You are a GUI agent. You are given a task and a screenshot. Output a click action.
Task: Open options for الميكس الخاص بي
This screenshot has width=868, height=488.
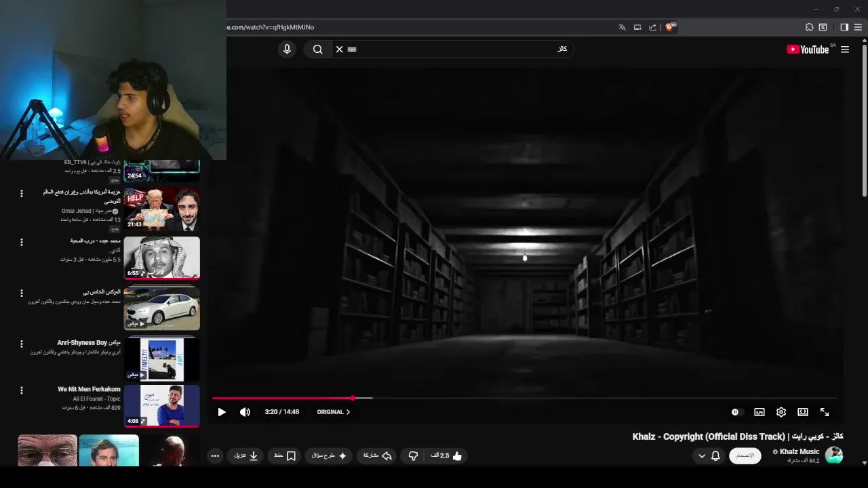pos(22,293)
